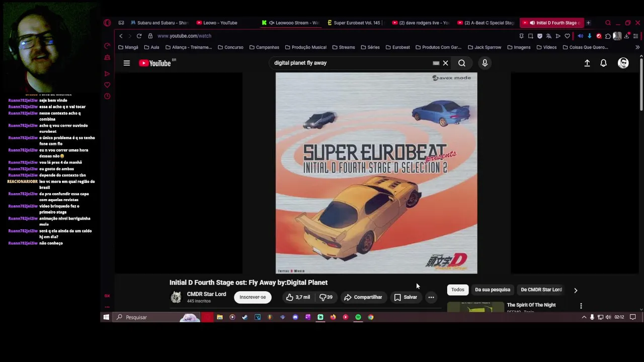Open the Windows notification center icon
Image resolution: width=644 pixels, height=362 pixels.
[x=633, y=317]
